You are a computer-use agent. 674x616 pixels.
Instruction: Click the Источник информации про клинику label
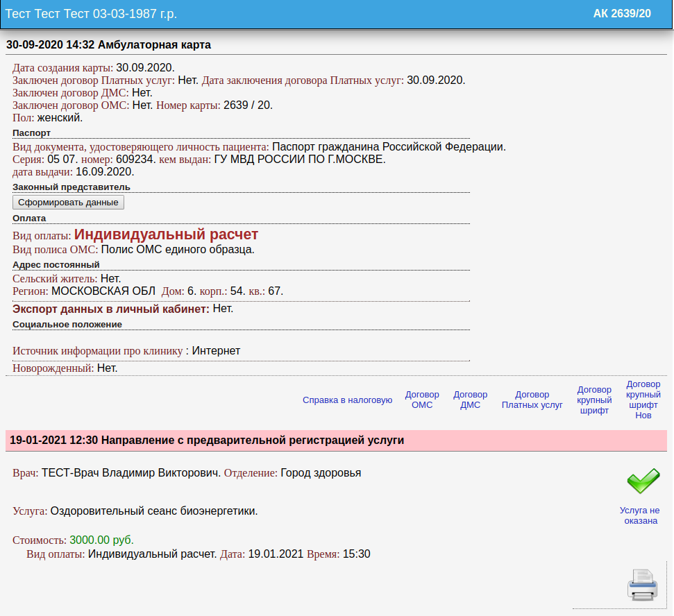tap(97, 351)
